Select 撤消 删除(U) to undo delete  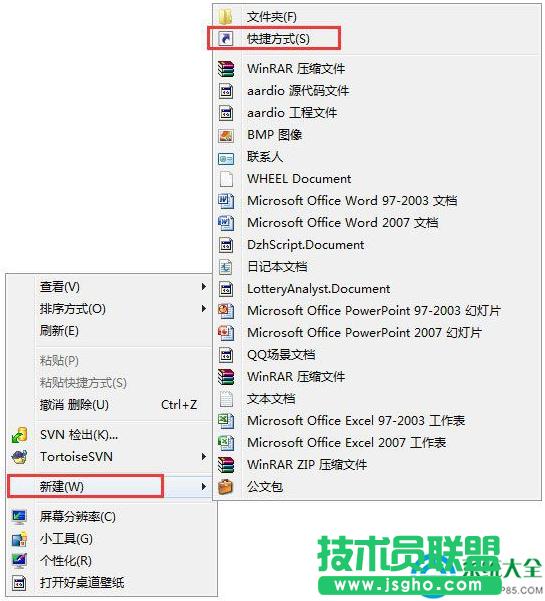pos(74,405)
